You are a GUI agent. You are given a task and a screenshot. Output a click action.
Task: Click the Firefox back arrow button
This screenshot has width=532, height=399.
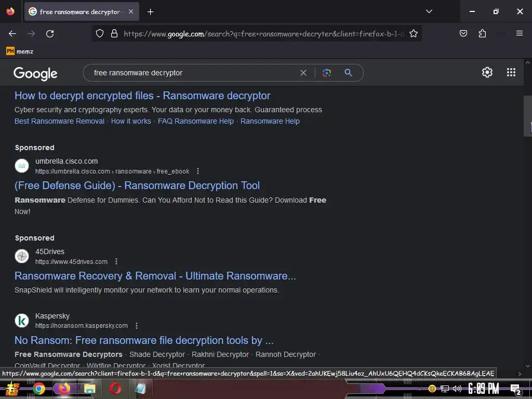(x=12, y=34)
